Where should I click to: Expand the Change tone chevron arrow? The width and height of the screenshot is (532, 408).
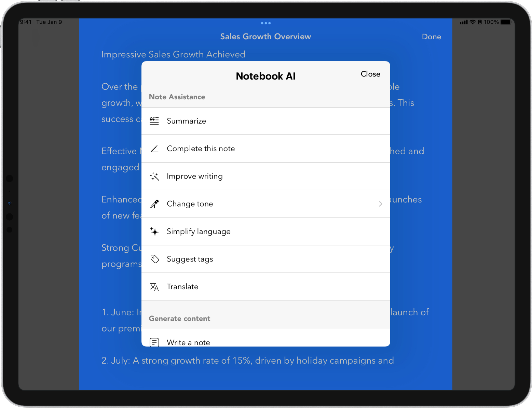coord(380,204)
